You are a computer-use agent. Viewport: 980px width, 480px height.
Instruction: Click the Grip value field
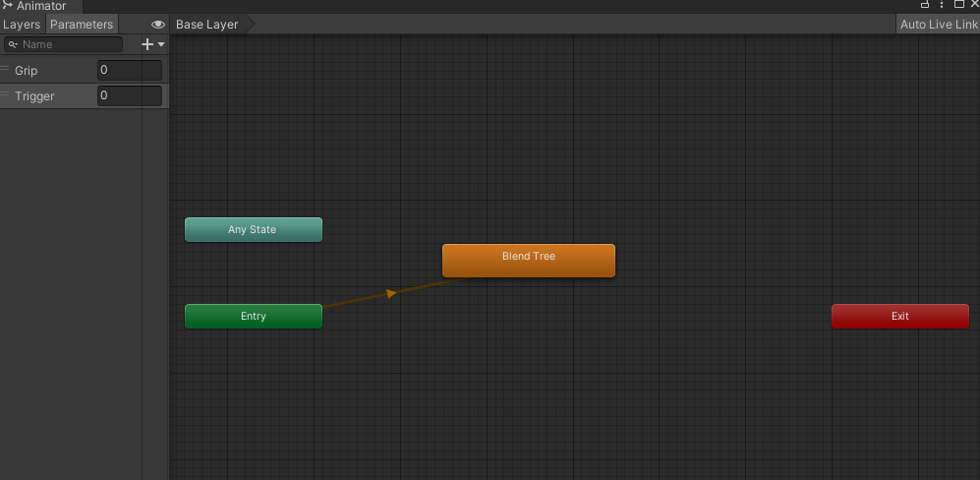tap(130, 70)
